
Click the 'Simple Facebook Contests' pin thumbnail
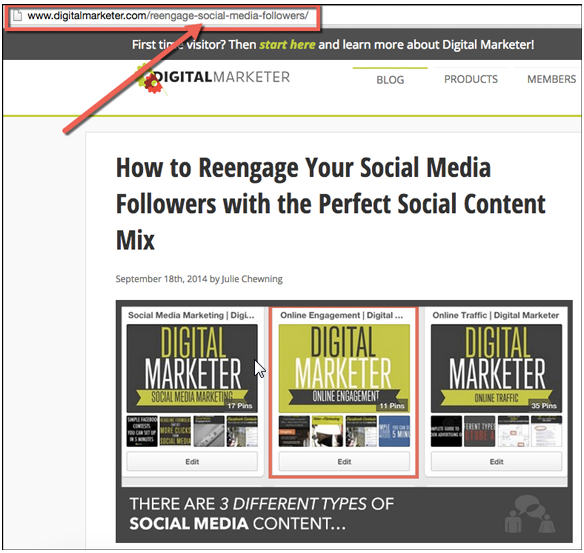[142, 431]
